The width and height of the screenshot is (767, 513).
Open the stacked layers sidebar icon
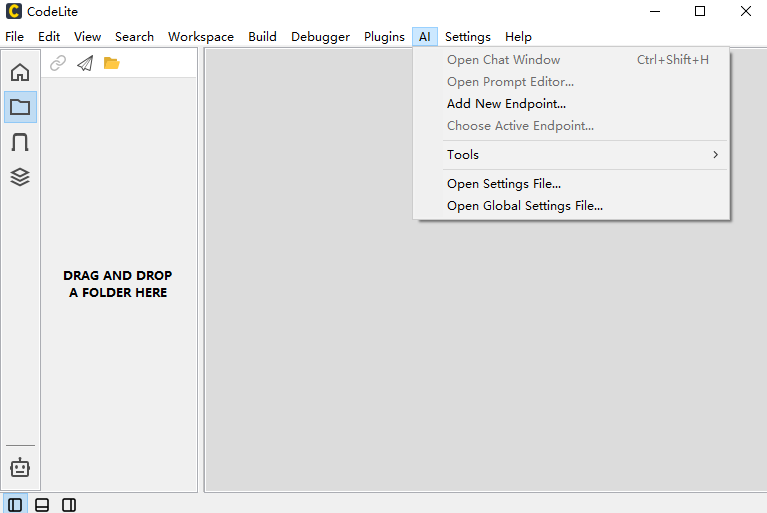[20, 177]
